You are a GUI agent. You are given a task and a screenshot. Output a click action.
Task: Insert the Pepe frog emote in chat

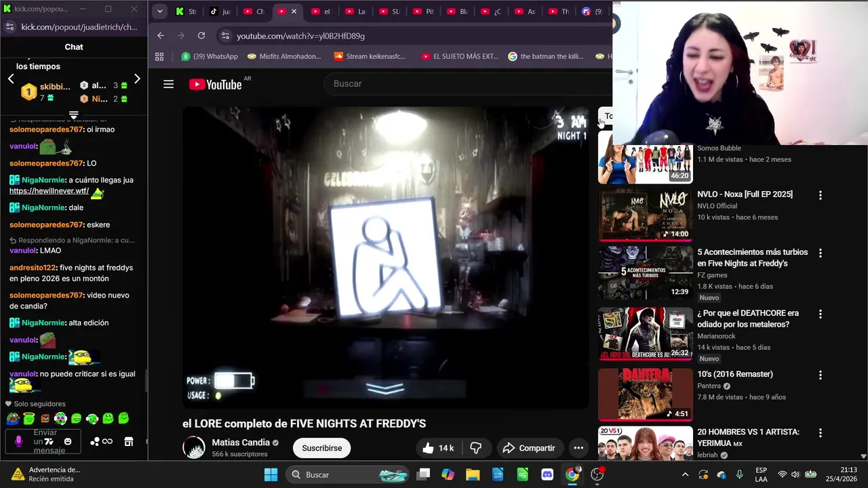(13, 419)
